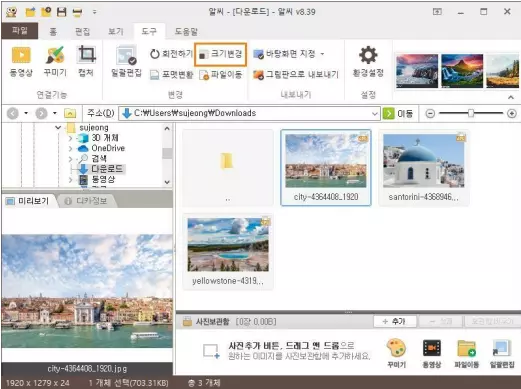The width and height of the screenshot is (521, 389).
Task: Click 크기변경 resize option
Action: (x=220, y=54)
